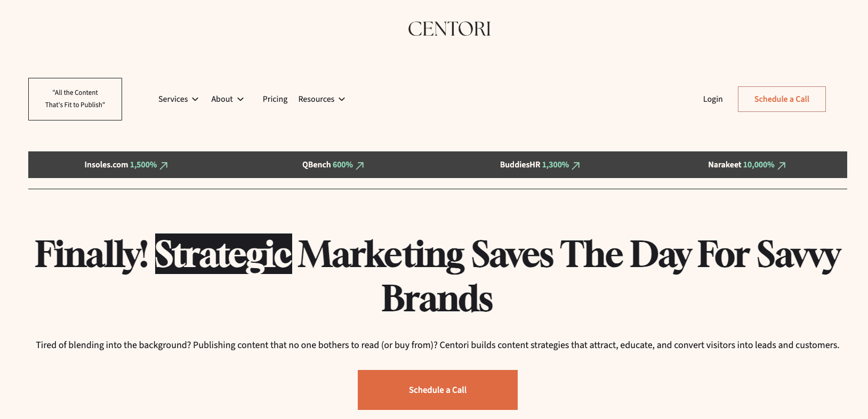This screenshot has height=419, width=868.
Task: View the BuddiesHR 1,300% case study
Action: click(x=534, y=165)
